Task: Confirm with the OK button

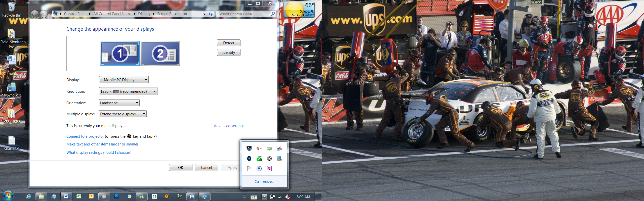Action: click(181, 168)
